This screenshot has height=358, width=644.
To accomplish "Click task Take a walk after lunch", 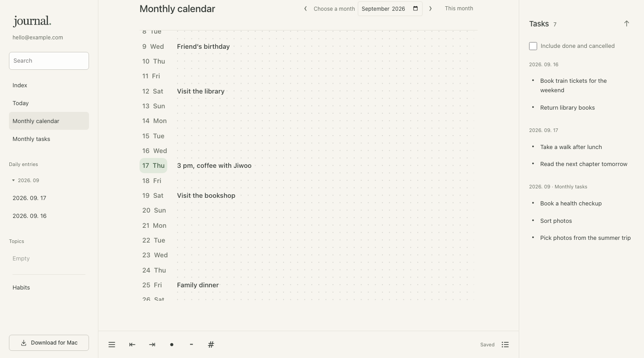I will pos(571,147).
